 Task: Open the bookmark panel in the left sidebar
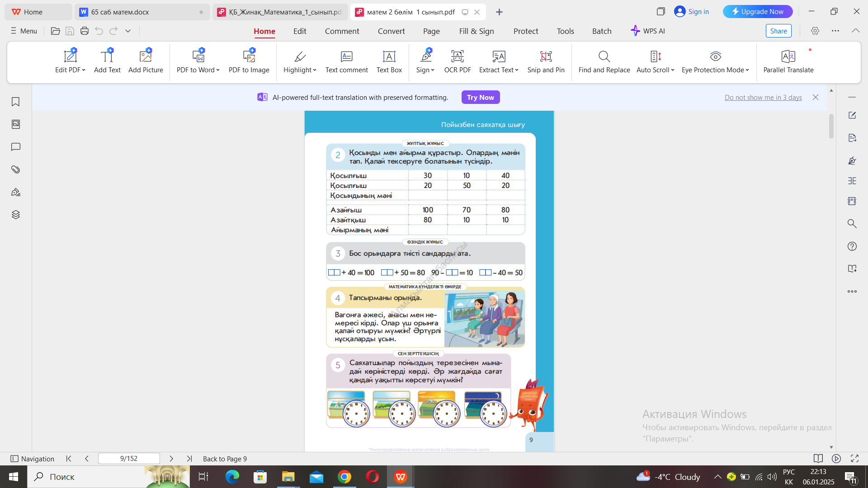pyautogui.click(x=16, y=102)
